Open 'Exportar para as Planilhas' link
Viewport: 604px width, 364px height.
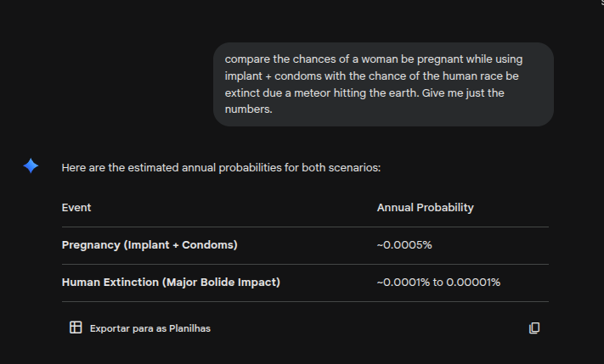tap(150, 328)
